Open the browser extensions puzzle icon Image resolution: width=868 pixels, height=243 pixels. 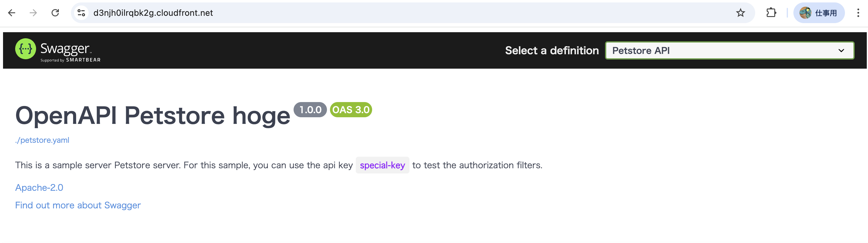[x=771, y=13]
